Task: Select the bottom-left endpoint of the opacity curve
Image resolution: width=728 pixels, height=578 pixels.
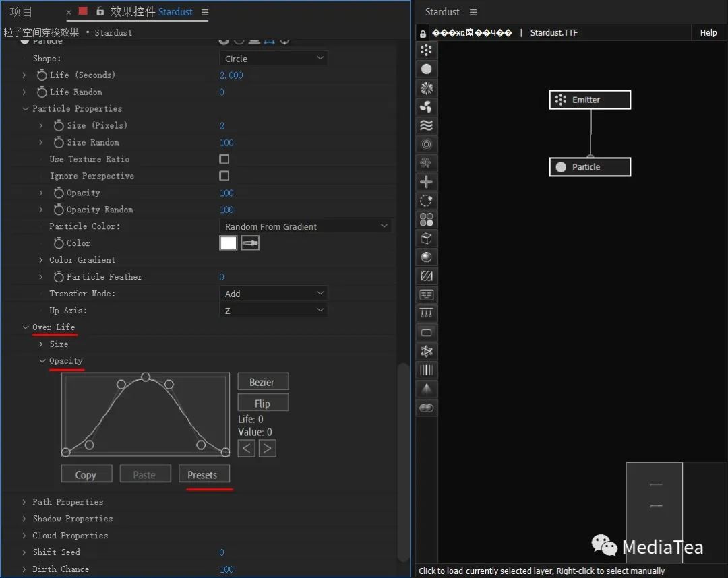Action: 66,452
